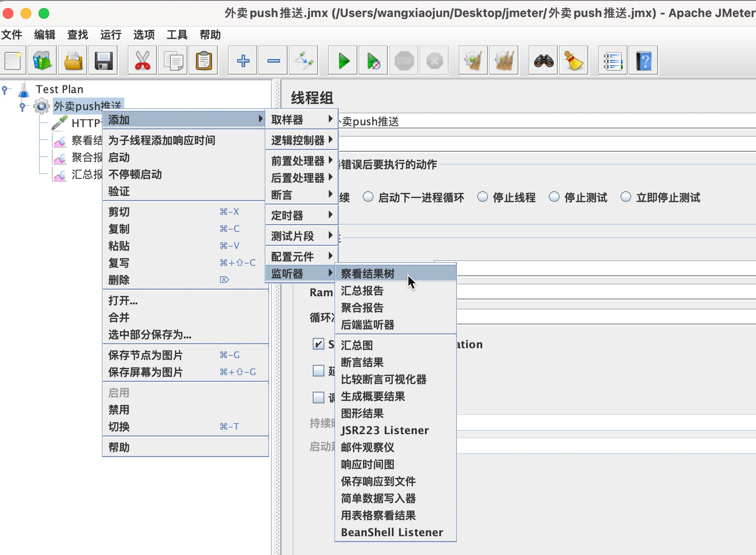Toggle the 调度器 scheduler checkbox
This screenshot has height=555, width=756.
319,397
